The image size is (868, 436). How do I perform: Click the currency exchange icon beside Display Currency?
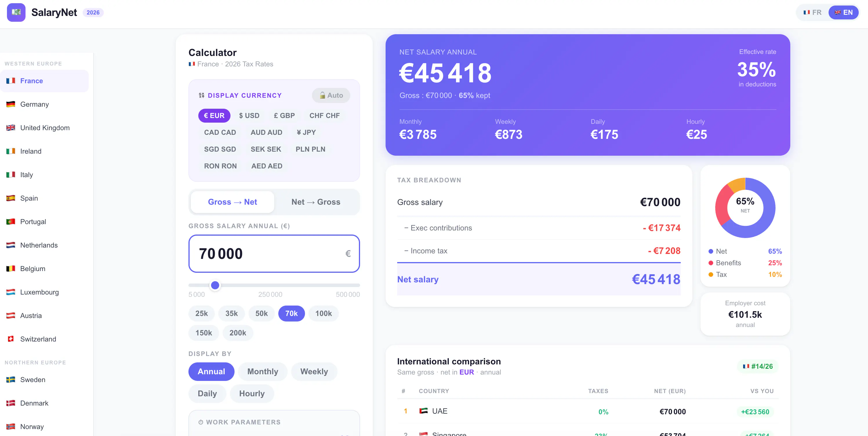[201, 95]
